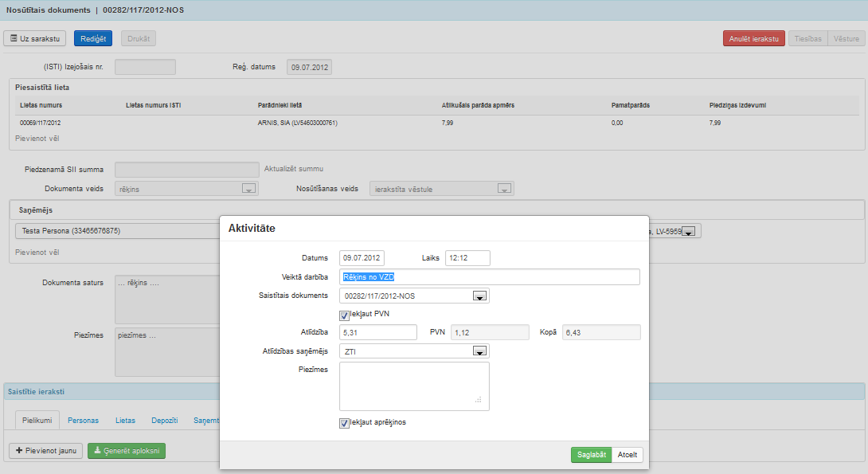Click the Anulēt ierakstu button

click(x=753, y=38)
